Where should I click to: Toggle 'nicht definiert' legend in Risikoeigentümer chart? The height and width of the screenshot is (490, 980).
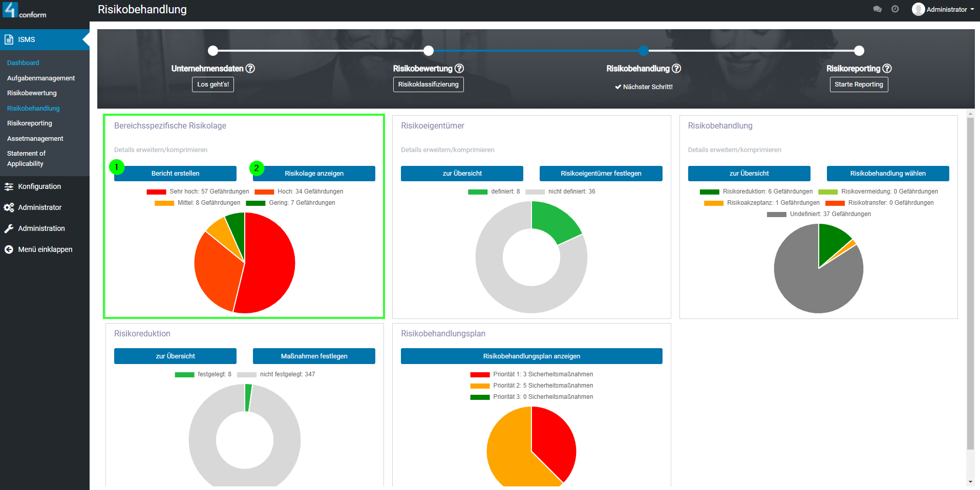(560, 191)
